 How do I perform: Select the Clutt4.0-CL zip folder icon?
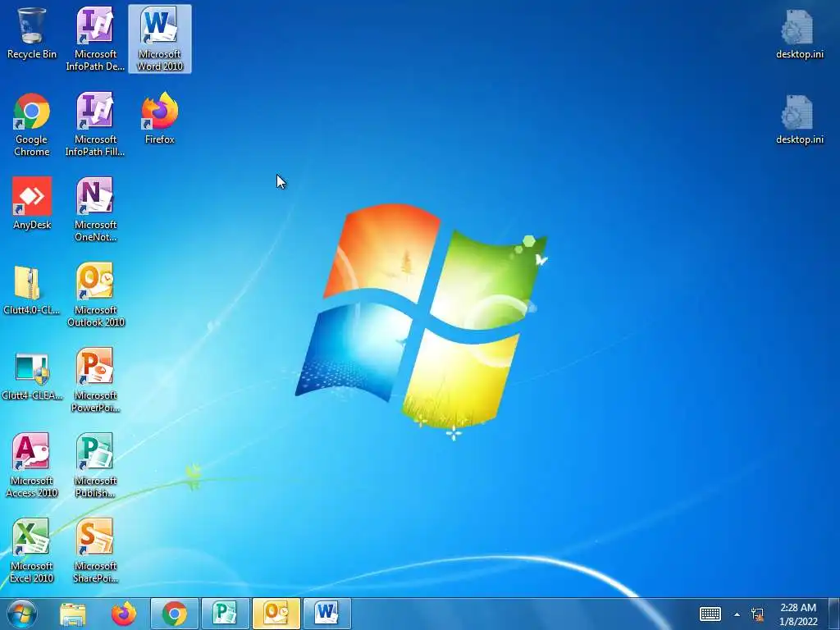[x=32, y=290]
